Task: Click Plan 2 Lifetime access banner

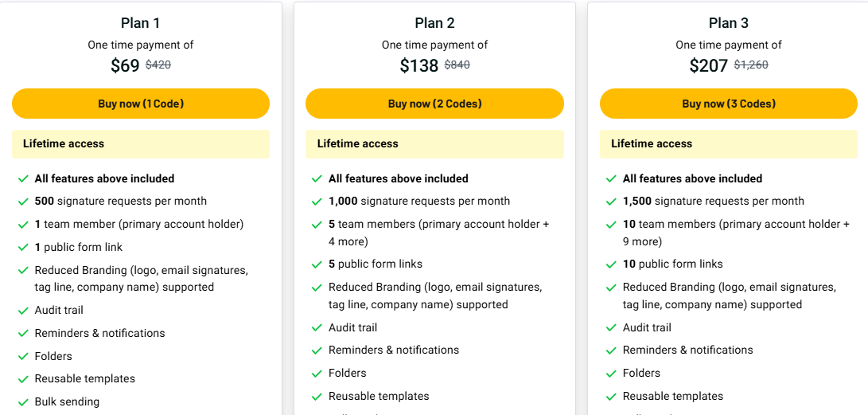Action: click(434, 144)
